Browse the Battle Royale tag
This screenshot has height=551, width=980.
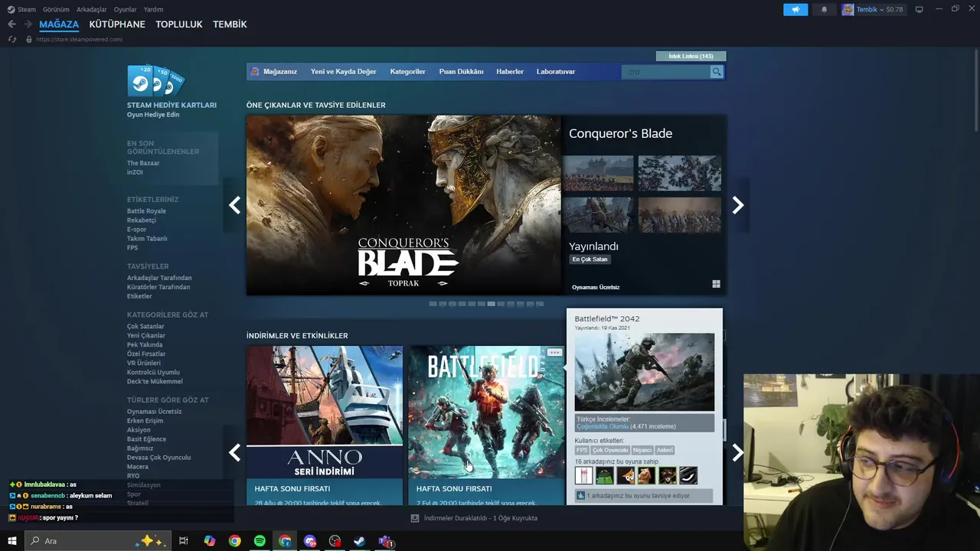146,210
